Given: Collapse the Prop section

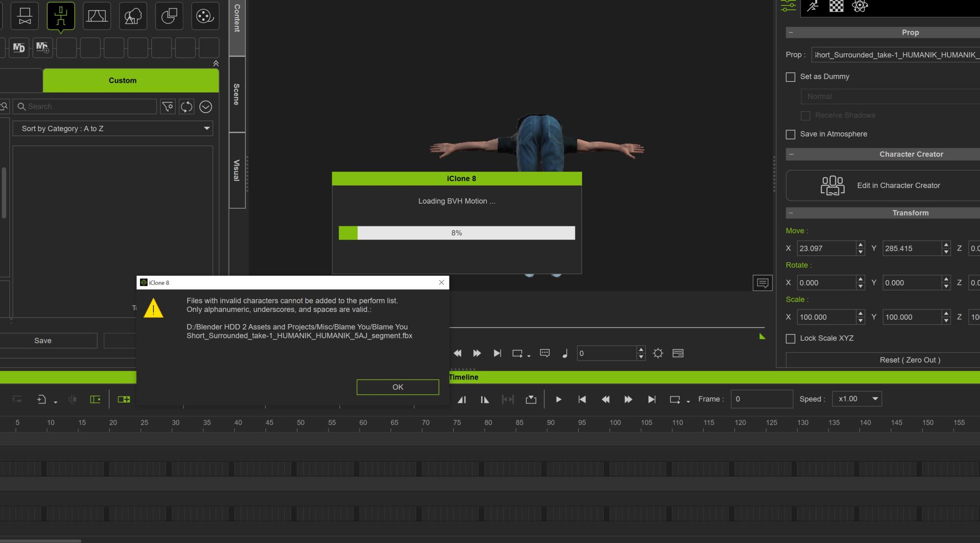Looking at the screenshot, I should point(791,32).
